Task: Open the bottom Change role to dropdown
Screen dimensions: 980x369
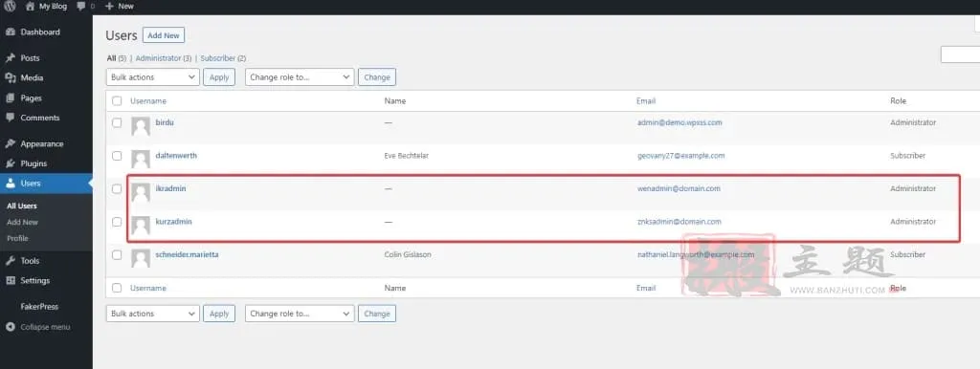Action: (300, 314)
